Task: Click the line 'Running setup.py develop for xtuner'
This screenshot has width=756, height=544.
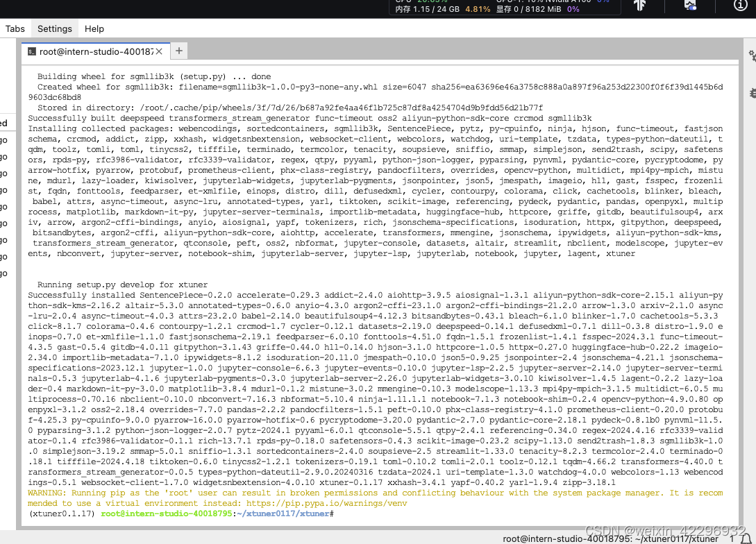Action: coord(122,284)
